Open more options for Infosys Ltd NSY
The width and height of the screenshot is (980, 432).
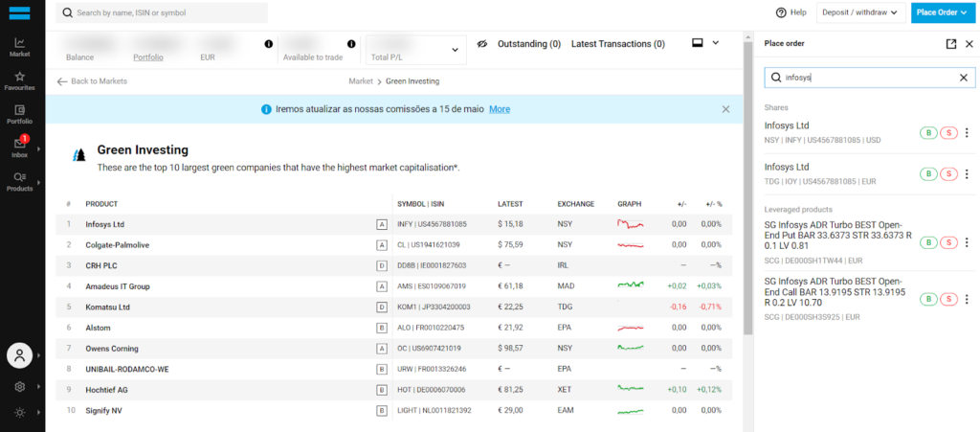[x=967, y=133]
